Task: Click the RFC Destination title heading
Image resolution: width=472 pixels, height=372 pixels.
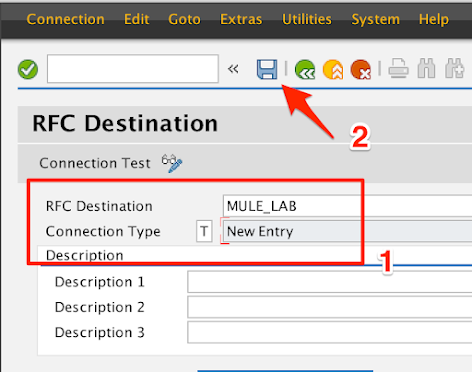Action: 125,123
